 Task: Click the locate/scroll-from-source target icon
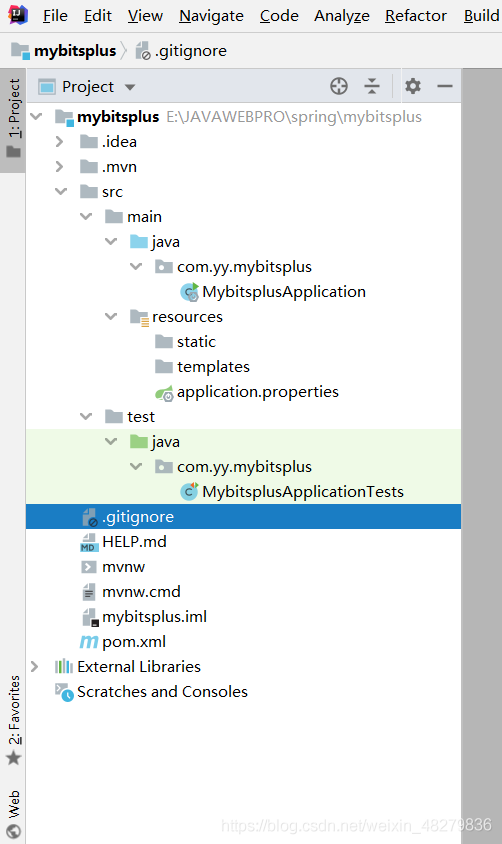(338, 86)
